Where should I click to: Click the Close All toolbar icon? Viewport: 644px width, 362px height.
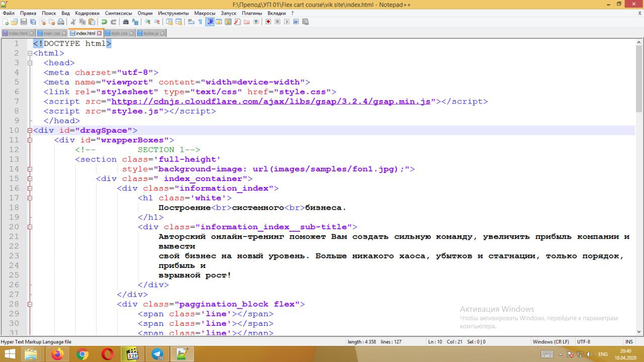pyautogui.click(x=52, y=22)
